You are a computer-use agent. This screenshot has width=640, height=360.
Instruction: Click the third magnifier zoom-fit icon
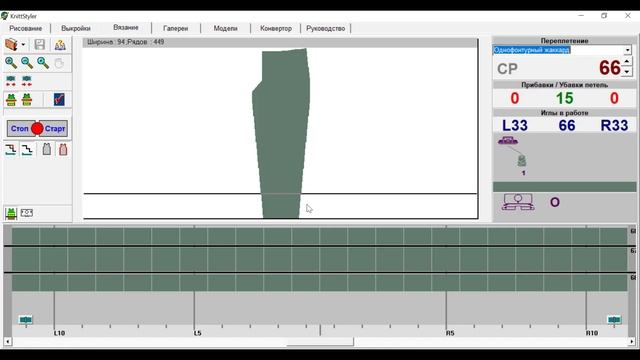pyautogui.click(x=43, y=63)
